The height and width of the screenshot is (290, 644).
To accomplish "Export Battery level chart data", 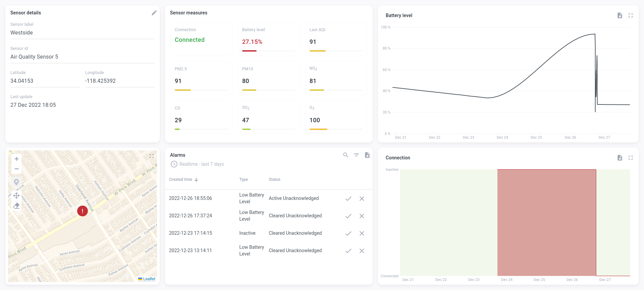I will [x=620, y=15].
